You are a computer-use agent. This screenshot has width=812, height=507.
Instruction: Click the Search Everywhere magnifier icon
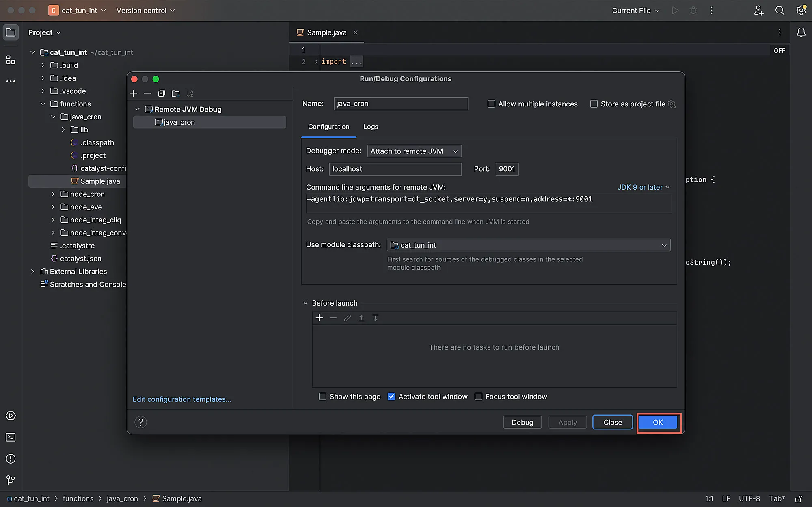click(780, 11)
